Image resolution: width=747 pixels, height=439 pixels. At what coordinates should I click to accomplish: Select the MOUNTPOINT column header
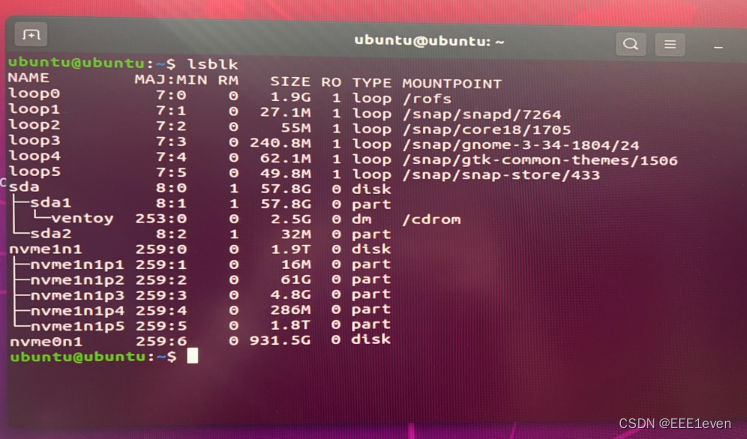(x=452, y=84)
